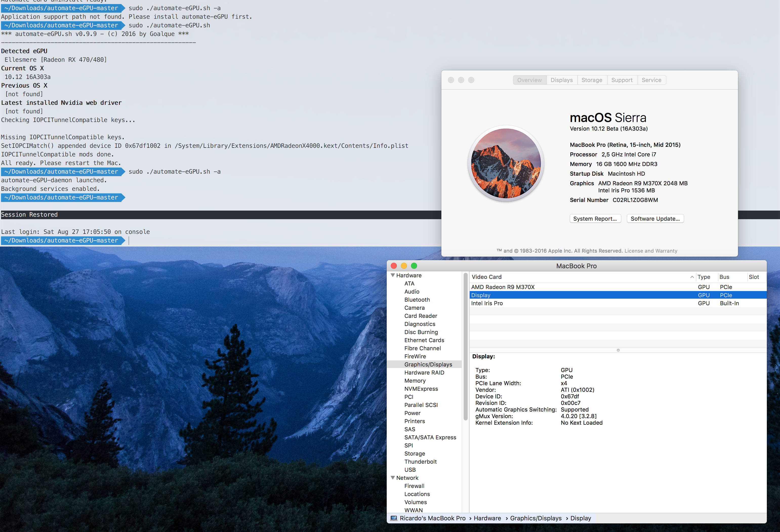This screenshot has height=532, width=780.
Task: Click the macOS Sierra mountain icon
Action: tap(506, 163)
